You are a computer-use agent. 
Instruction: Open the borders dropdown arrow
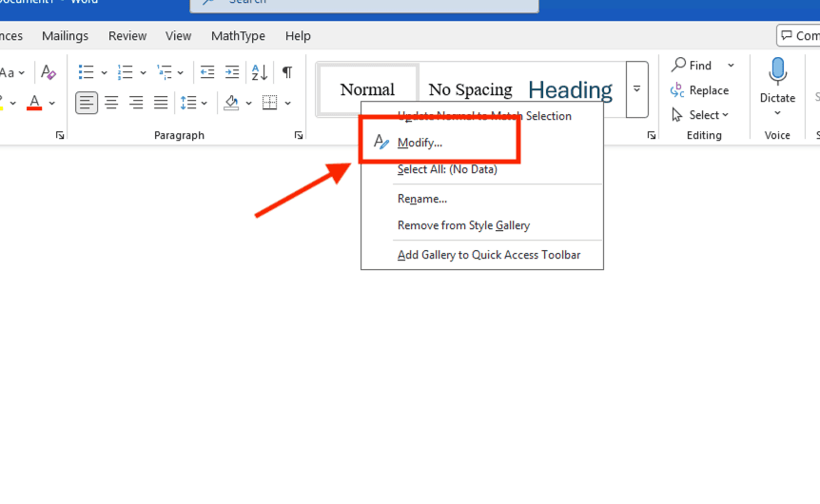click(287, 103)
